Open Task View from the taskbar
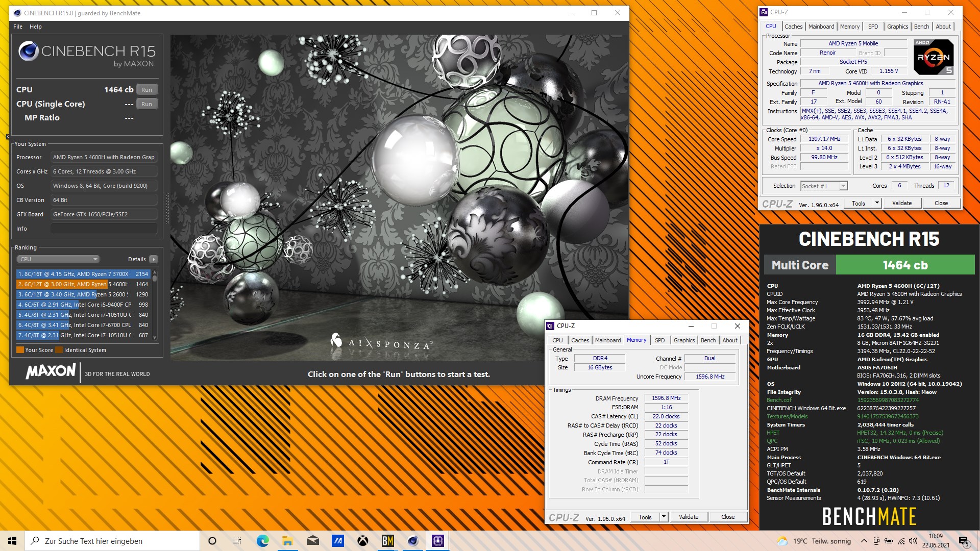980x551 pixels. [x=237, y=541]
